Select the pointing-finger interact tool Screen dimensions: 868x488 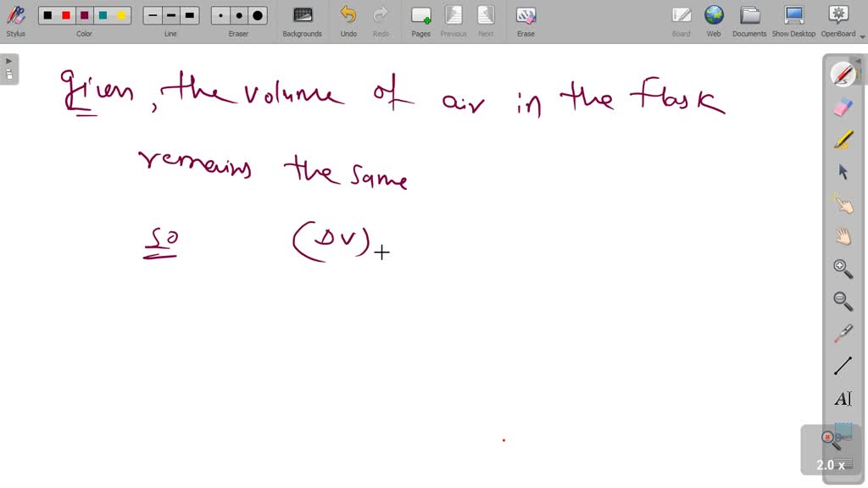point(843,204)
